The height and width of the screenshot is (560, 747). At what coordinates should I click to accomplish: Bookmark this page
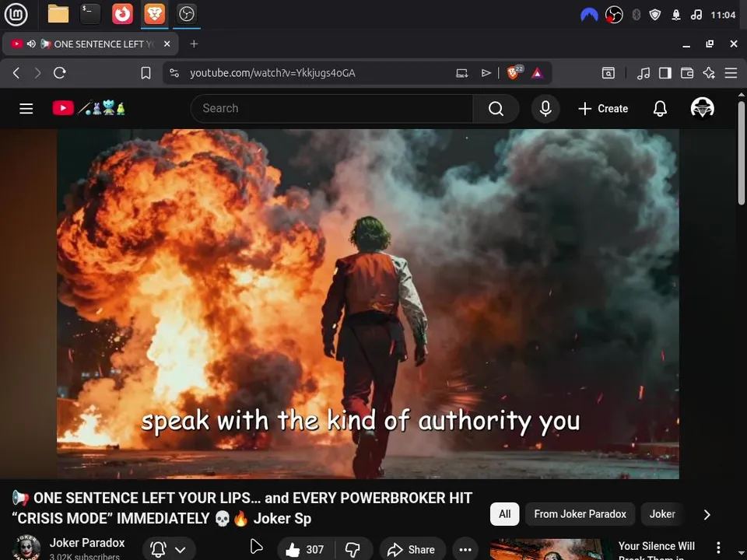click(x=146, y=73)
